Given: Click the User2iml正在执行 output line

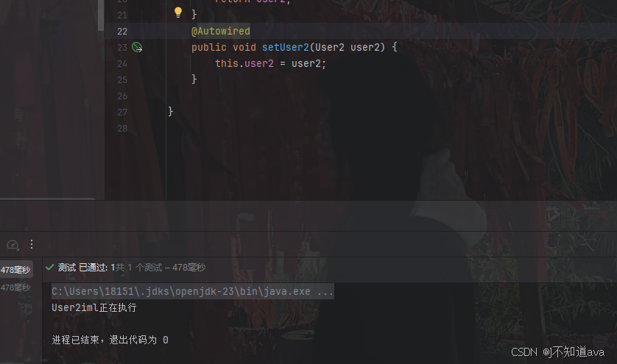Looking at the screenshot, I should pyautogui.click(x=94, y=307).
